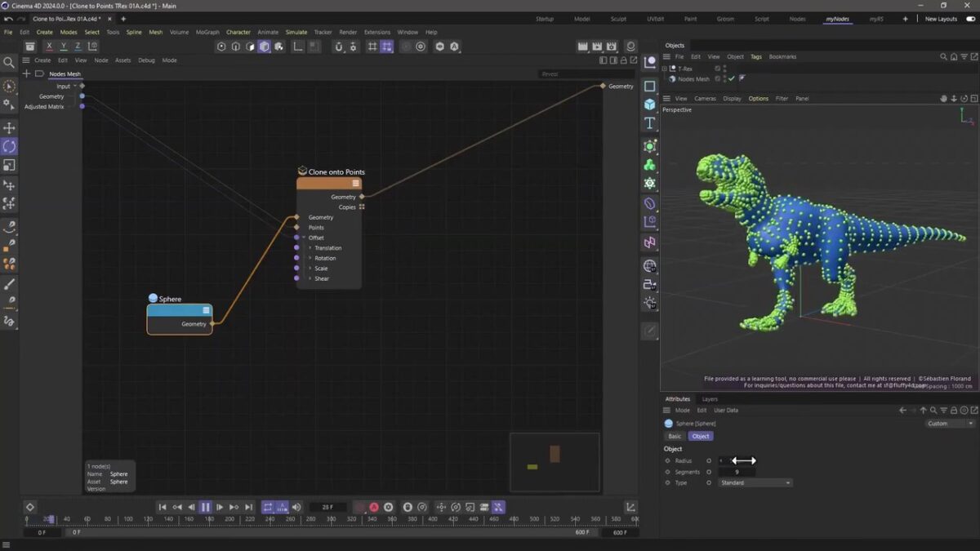980x551 pixels.
Task: Toggle autokeying red A button
Action: click(374, 507)
